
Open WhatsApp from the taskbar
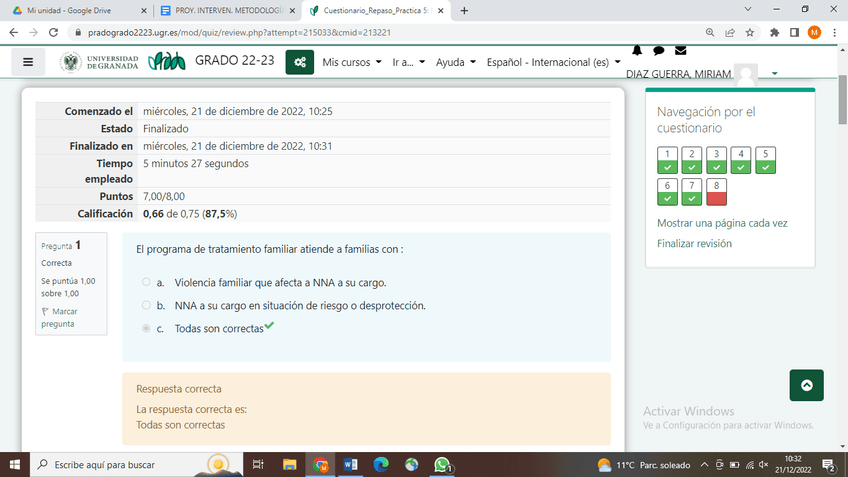[x=442, y=465]
